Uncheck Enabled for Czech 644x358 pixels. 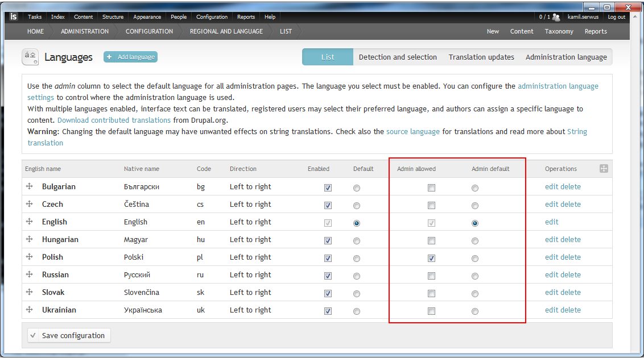[328, 206]
